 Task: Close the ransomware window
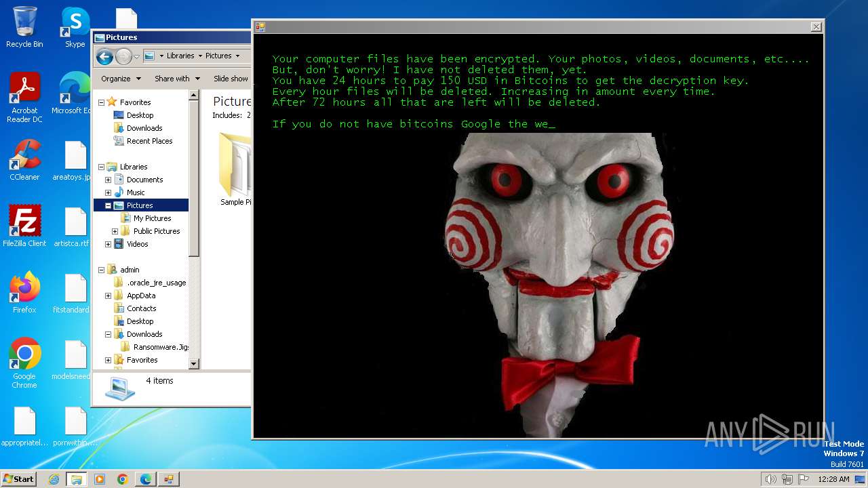click(x=816, y=27)
